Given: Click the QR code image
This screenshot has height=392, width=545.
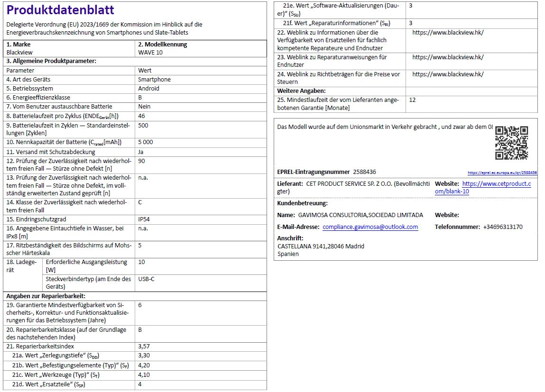Looking at the screenshot, I should 511,143.
